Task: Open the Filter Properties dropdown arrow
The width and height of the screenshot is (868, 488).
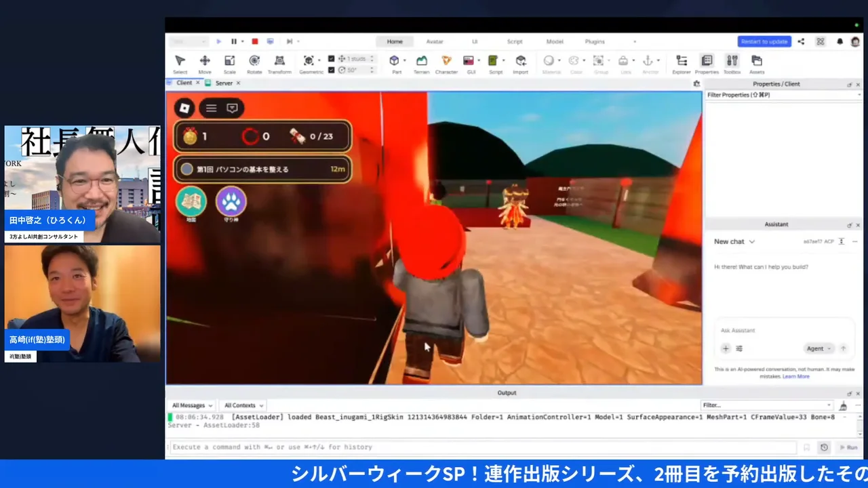Action: pyautogui.click(x=859, y=95)
